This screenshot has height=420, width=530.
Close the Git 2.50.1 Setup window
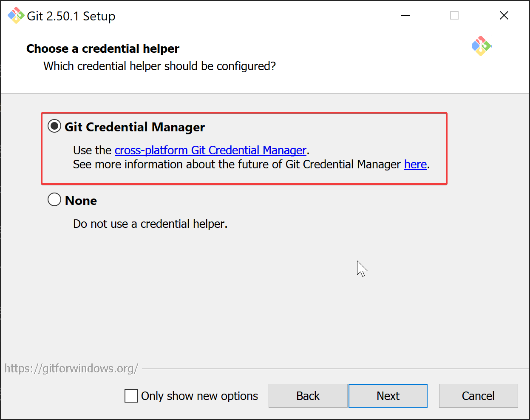coord(504,16)
